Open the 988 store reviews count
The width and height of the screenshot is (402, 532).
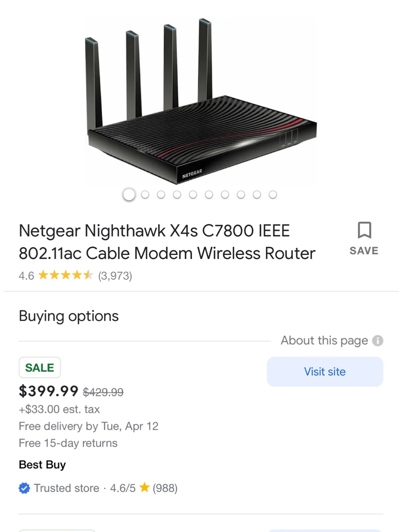165,488
